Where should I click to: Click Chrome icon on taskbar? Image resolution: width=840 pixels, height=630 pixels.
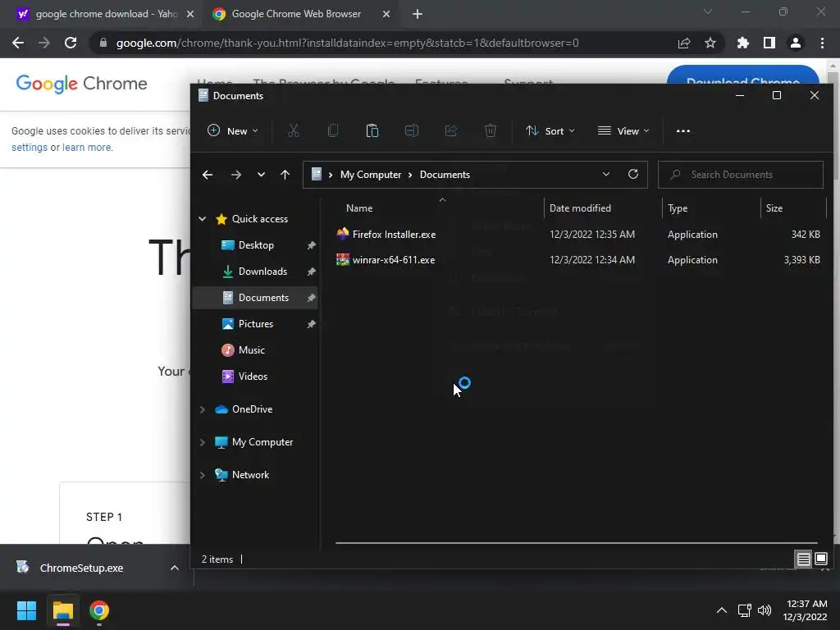point(99,610)
